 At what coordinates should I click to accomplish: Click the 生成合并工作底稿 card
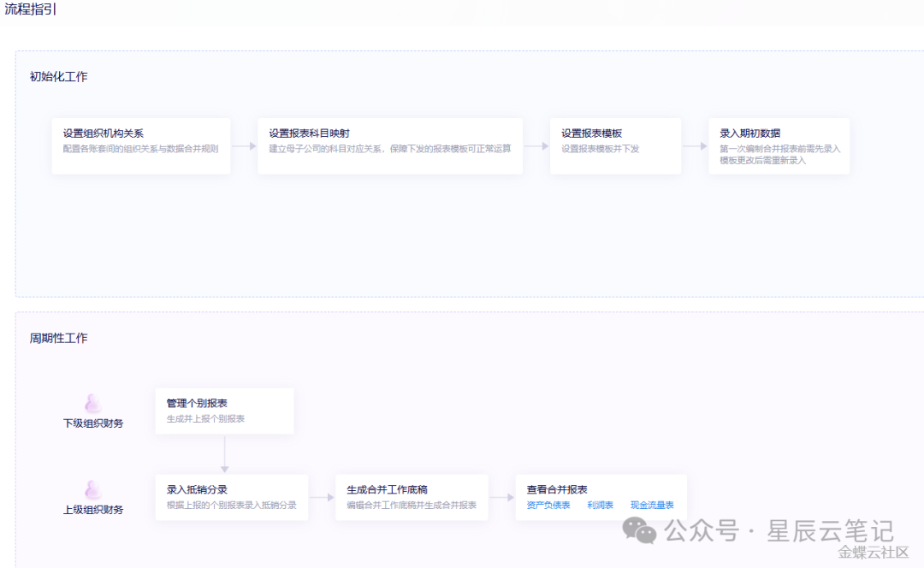(x=412, y=497)
